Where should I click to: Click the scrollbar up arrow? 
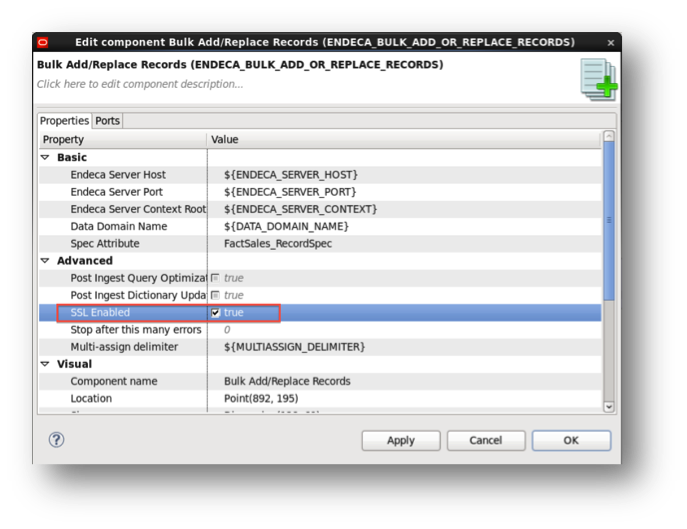point(609,136)
